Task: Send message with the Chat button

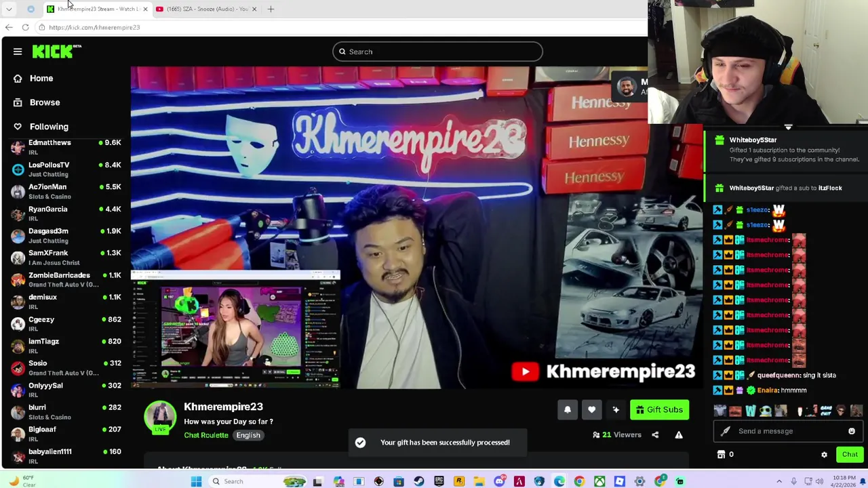Action: click(850, 455)
